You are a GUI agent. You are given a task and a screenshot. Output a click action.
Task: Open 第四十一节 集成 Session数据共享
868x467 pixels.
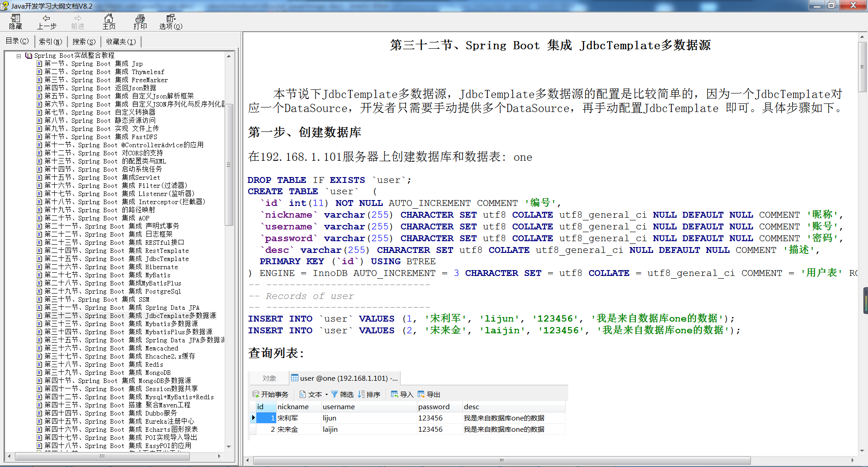pyautogui.click(x=121, y=389)
